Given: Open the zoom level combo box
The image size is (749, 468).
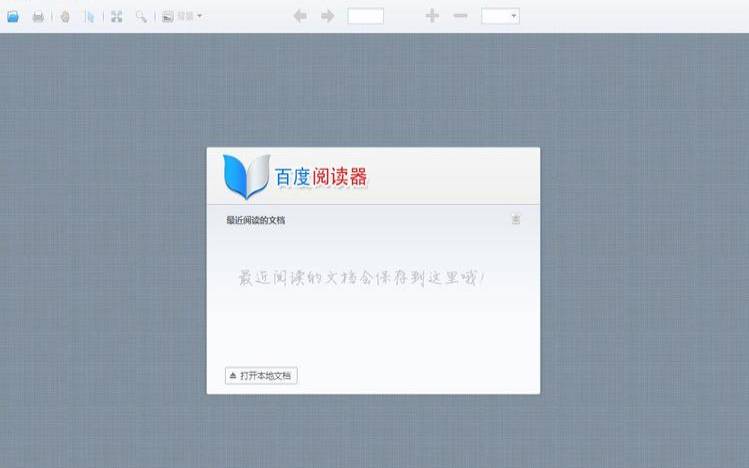Looking at the screenshot, I should pyautogui.click(x=500, y=16).
